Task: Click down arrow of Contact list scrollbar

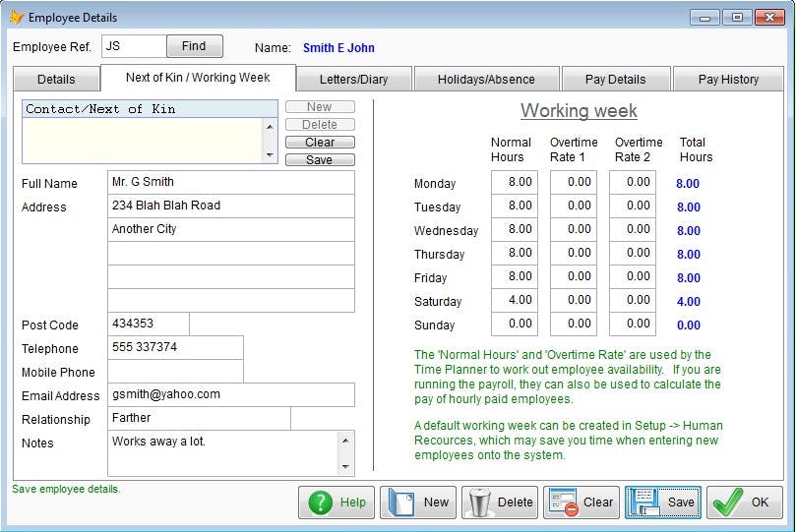Action: point(270,154)
